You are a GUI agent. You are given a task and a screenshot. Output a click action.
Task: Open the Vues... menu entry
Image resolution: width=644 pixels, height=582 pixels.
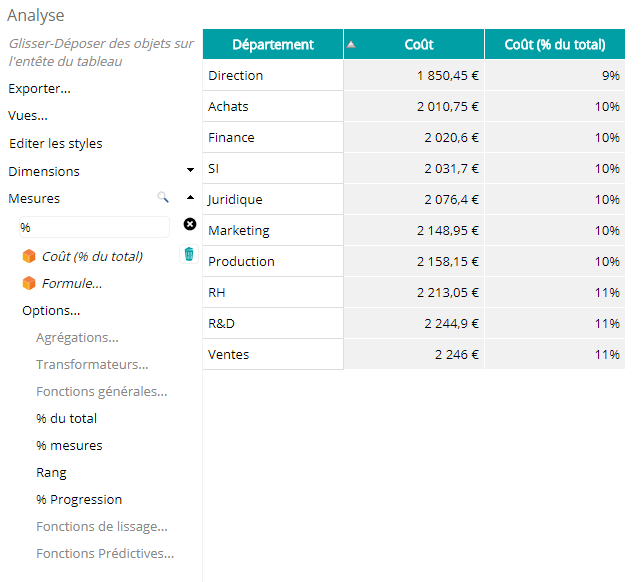pos(28,116)
